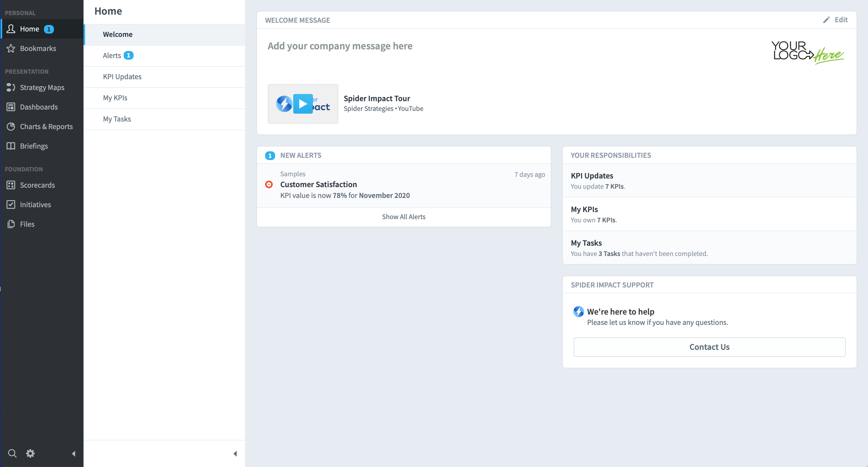Click the search magnifier icon

click(12, 453)
